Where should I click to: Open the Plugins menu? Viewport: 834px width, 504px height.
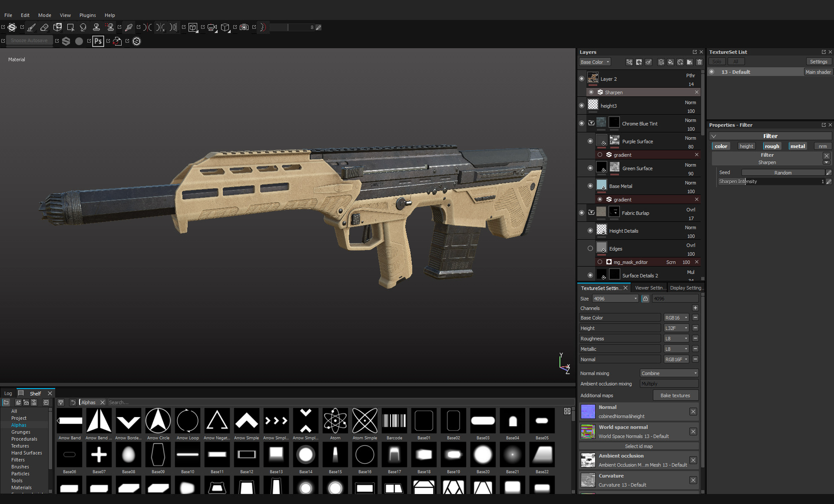click(x=87, y=15)
